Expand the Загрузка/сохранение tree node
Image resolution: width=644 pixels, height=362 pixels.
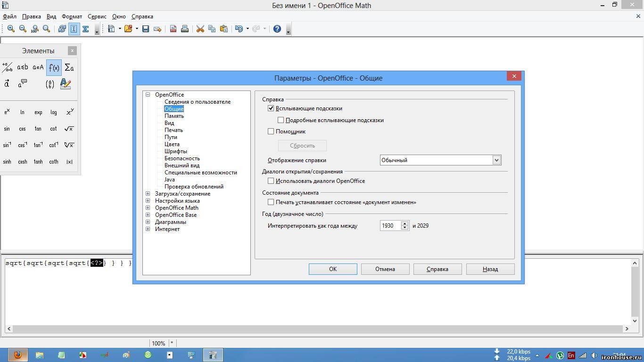(x=148, y=194)
